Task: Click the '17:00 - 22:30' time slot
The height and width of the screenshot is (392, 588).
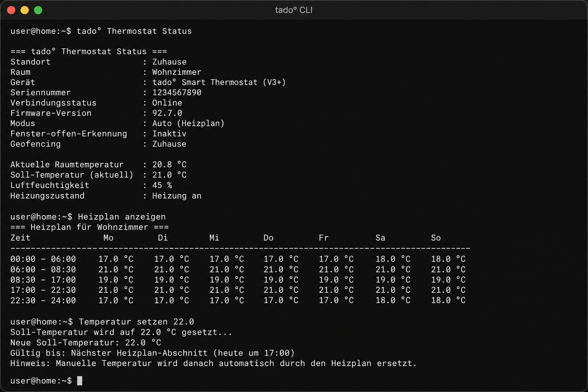Action: pos(43,290)
